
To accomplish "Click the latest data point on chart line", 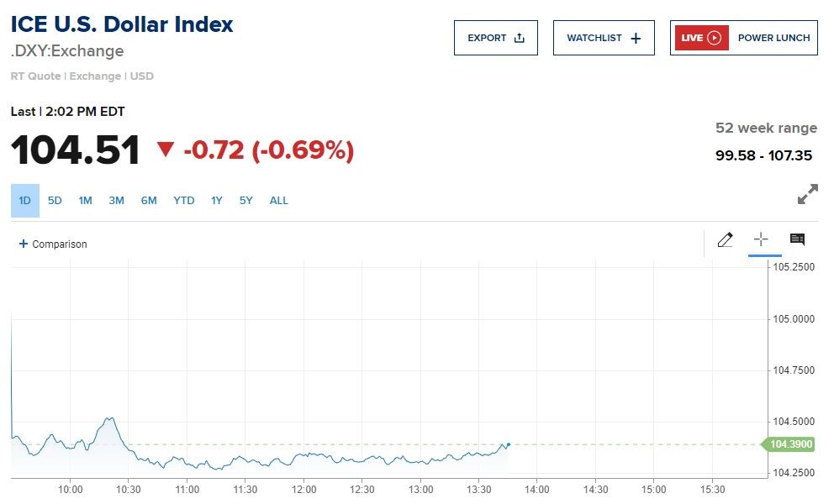I will tap(509, 444).
